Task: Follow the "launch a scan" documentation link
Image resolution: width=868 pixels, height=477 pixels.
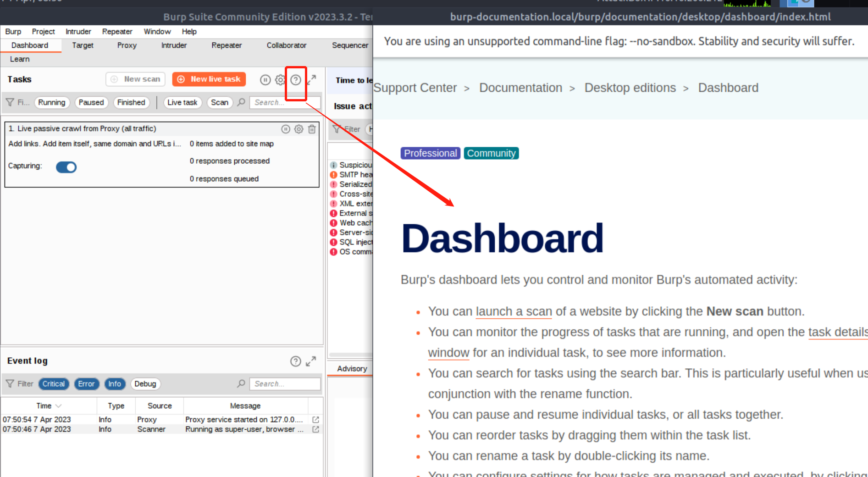Action: 514,311
